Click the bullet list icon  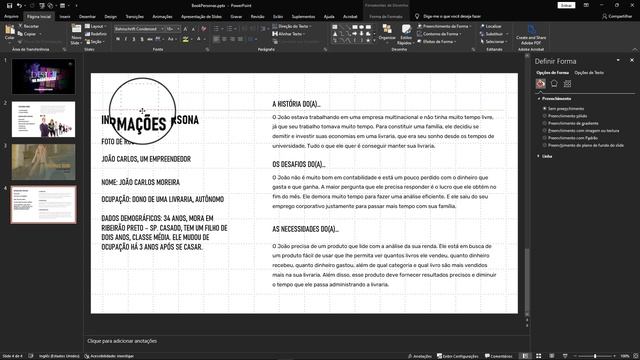click(216, 29)
